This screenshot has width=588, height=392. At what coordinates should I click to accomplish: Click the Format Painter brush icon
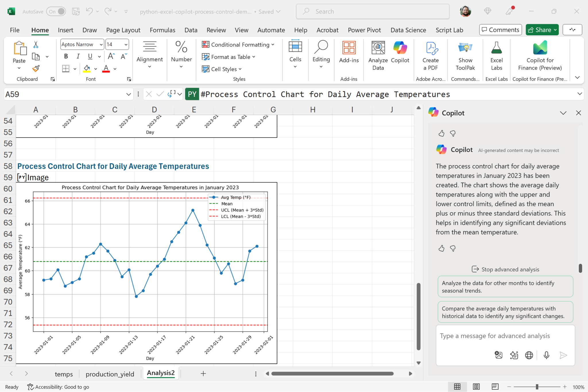36,69
